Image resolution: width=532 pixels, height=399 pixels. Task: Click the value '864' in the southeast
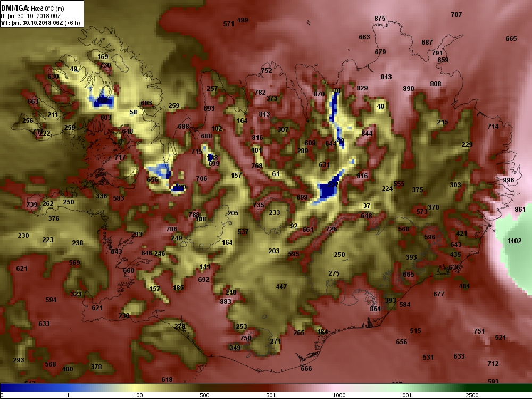point(375,309)
